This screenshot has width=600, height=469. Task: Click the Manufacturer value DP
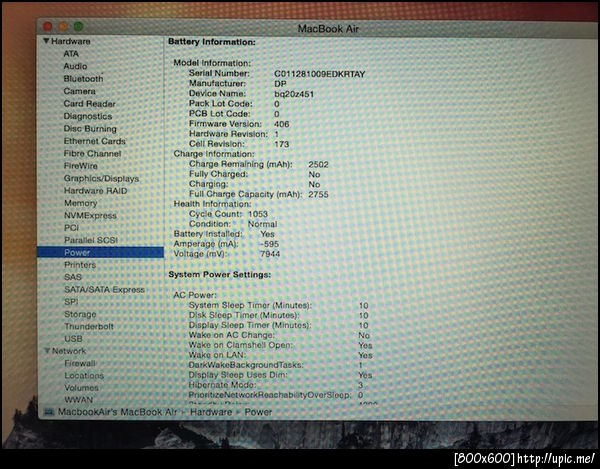tap(280, 84)
